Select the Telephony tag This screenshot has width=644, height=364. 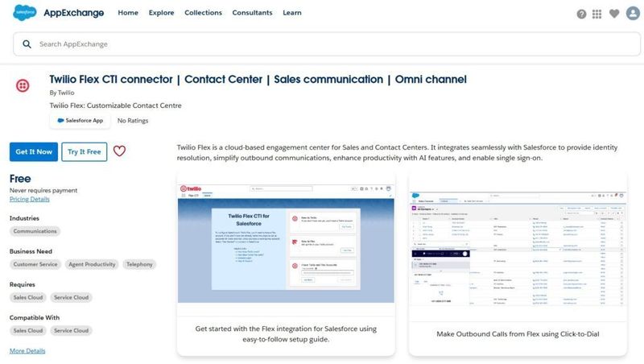point(139,264)
